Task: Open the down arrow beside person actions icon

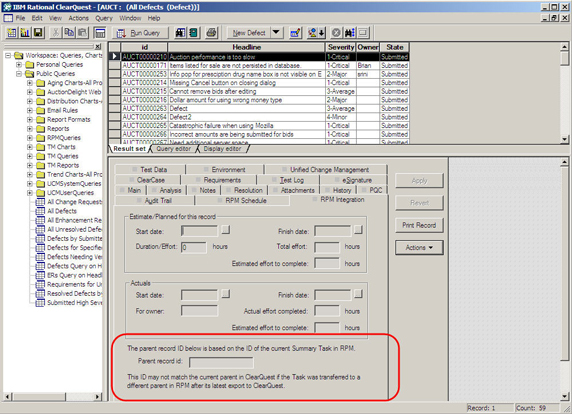Action: tap(321, 33)
